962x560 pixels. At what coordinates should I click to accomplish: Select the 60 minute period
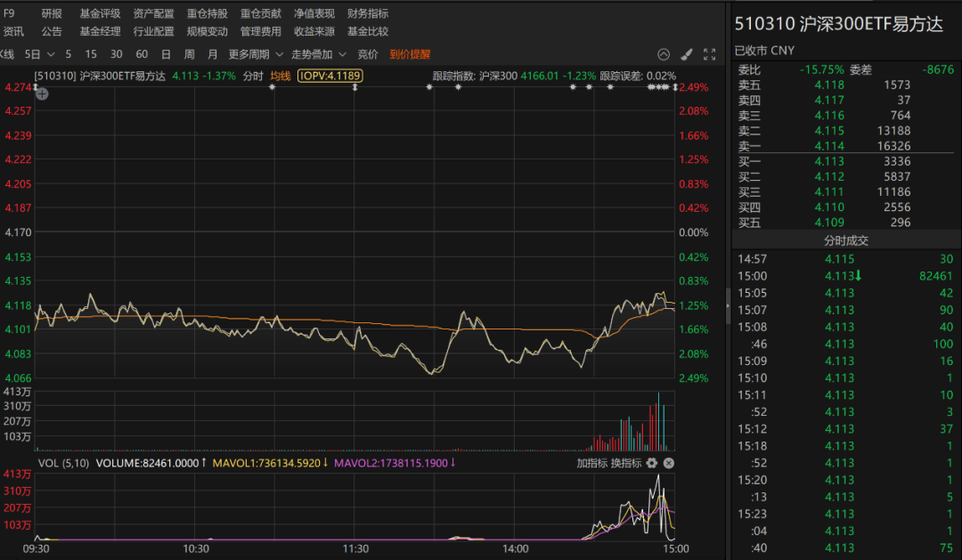point(142,54)
